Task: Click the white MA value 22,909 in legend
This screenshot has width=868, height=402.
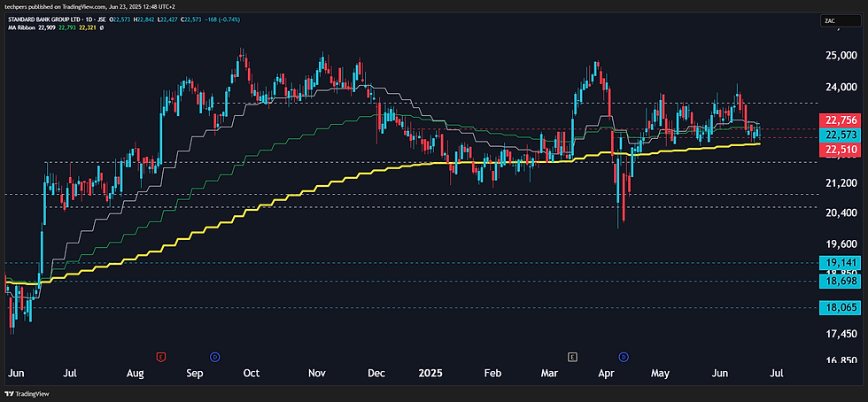Action: pyautogui.click(x=46, y=27)
